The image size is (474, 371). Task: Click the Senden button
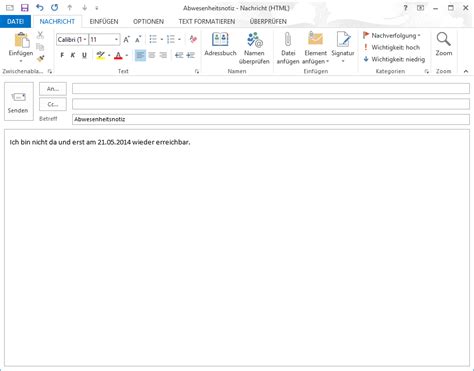19,101
